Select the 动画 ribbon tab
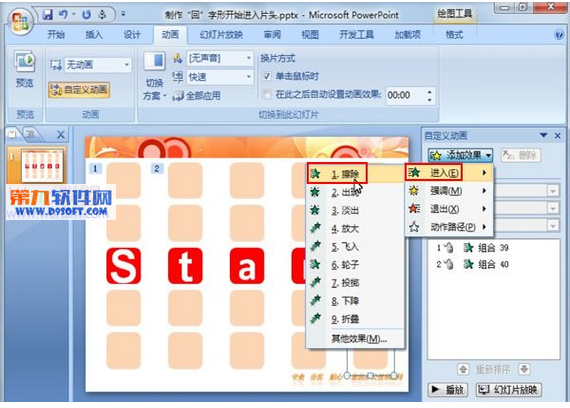The image size is (570, 408). tap(170, 35)
